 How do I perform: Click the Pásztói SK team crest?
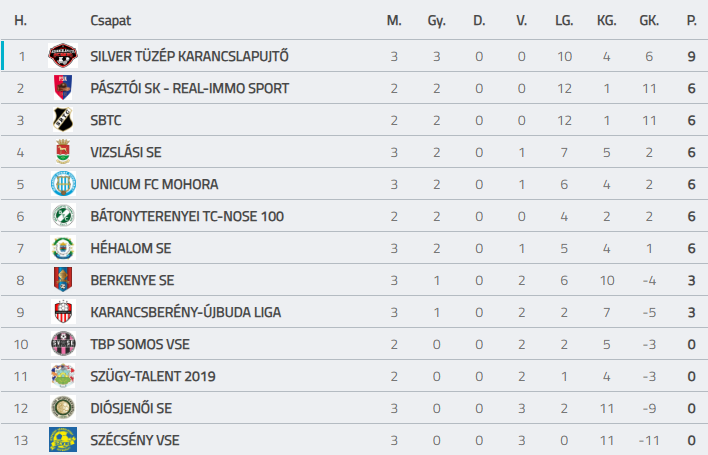pyautogui.click(x=63, y=88)
